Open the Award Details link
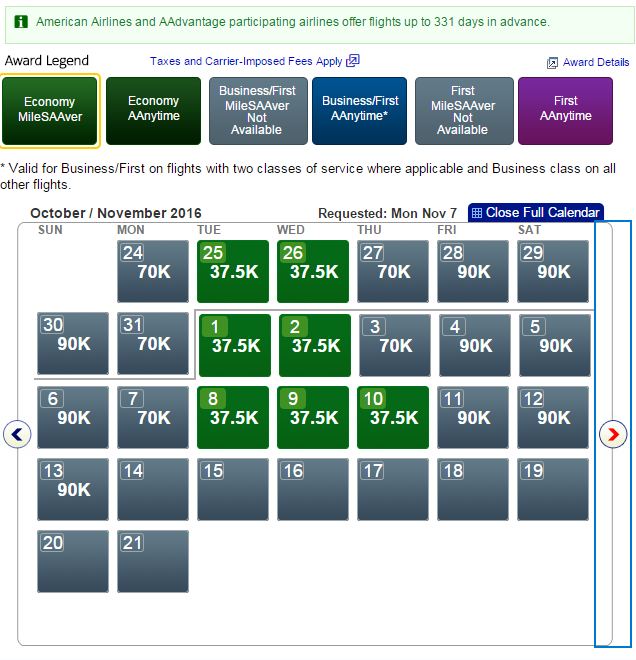The image size is (636, 660). [596, 63]
